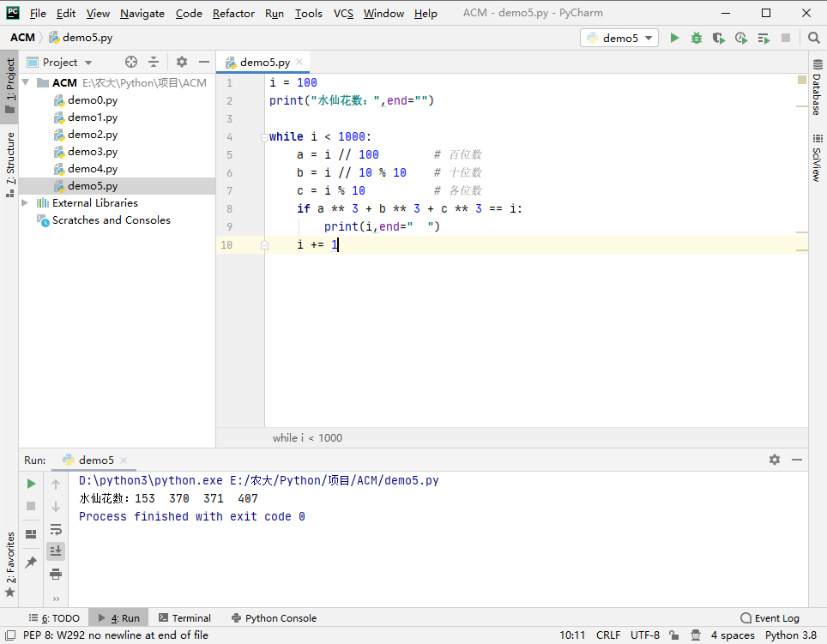Image resolution: width=827 pixels, height=644 pixels.
Task: Print the run console output
Action: tap(56, 574)
